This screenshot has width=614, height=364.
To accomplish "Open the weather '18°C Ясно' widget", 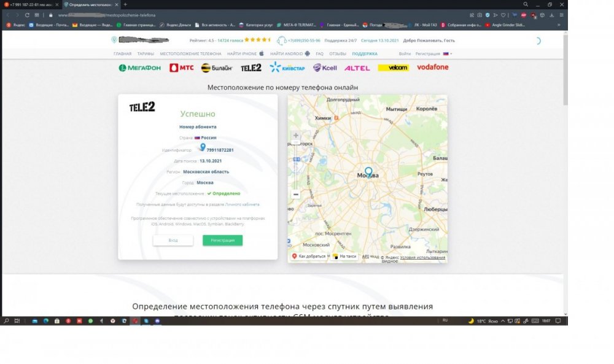I will [483, 321].
